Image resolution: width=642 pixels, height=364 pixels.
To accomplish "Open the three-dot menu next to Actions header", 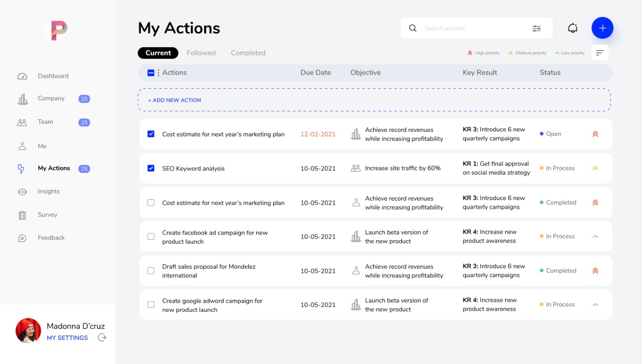I will (x=158, y=73).
